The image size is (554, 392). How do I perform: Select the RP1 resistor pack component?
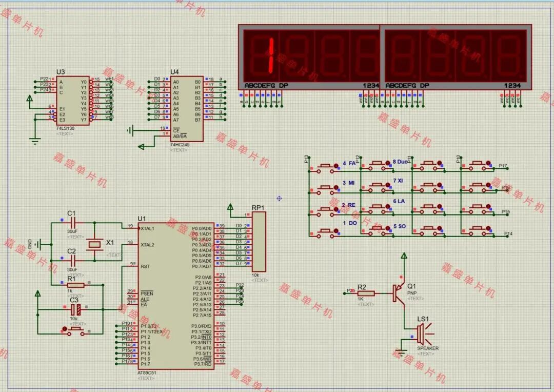coord(259,242)
